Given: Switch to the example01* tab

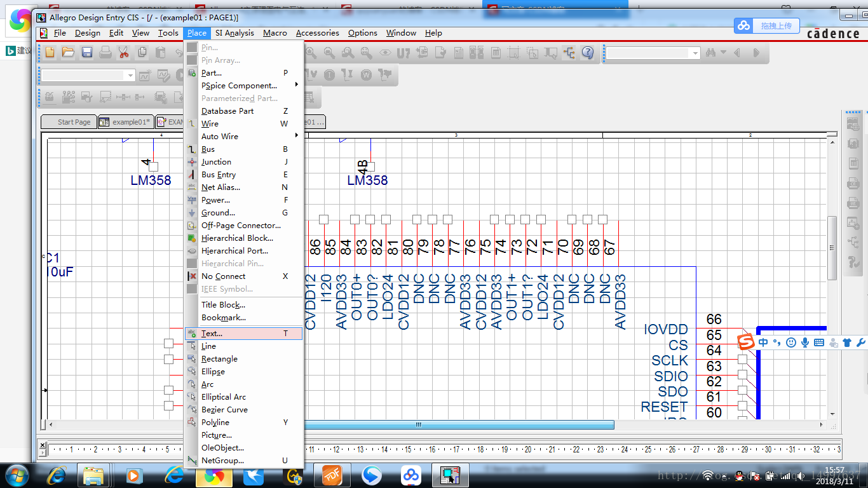Looking at the screenshot, I should tap(126, 122).
